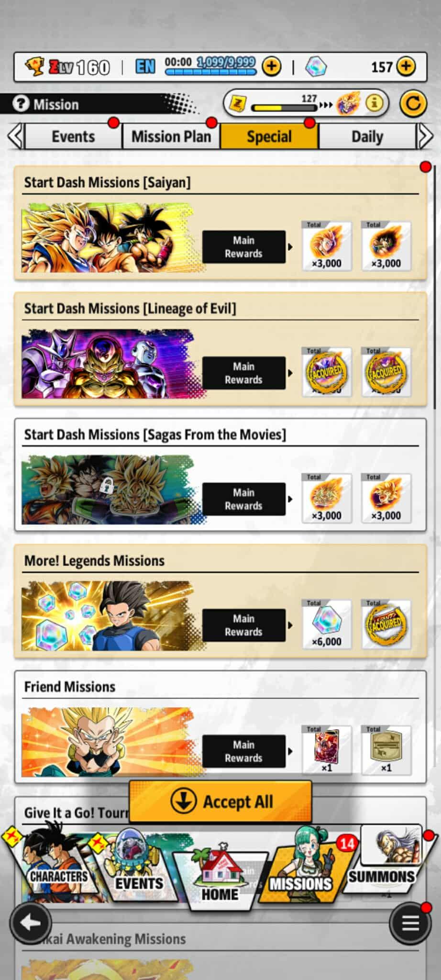Switch to the Mission Plan tab
Image resolution: width=441 pixels, height=980 pixels.
171,137
